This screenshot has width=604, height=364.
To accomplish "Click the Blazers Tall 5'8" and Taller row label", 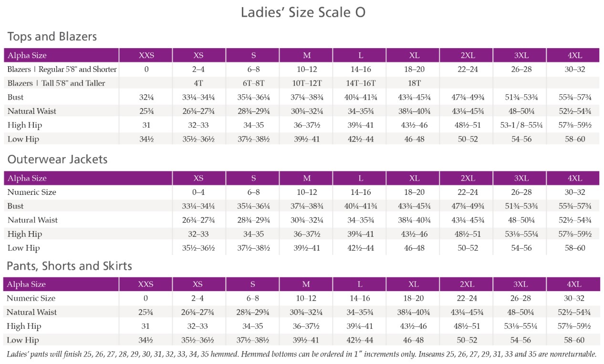I will coord(56,83).
